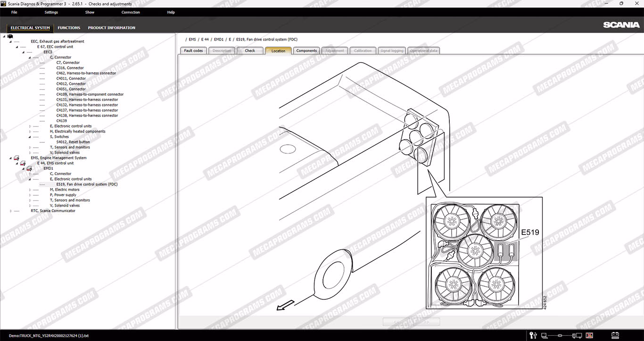Click the VCI cable connector icon
This screenshot has width=644, height=341.
561,336
